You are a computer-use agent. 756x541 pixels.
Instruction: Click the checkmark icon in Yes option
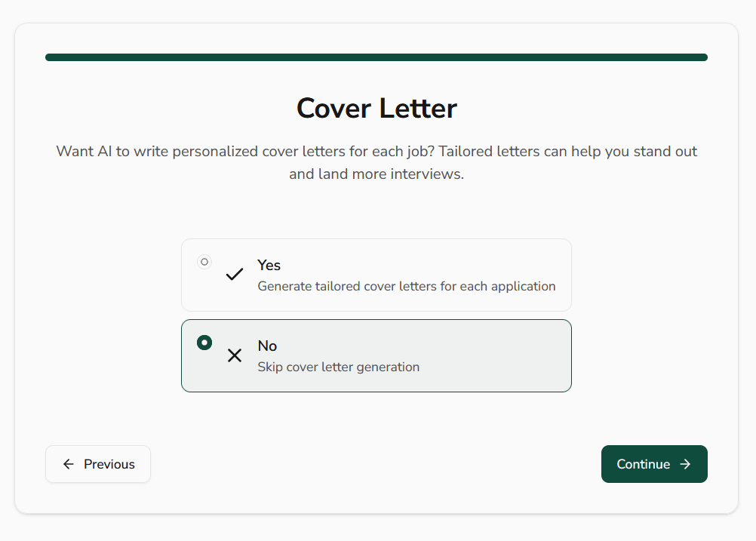235,275
